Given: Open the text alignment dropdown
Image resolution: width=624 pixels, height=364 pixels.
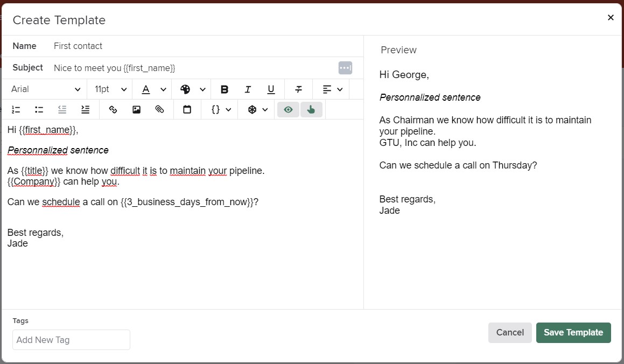Looking at the screenshot, I should tap(332, 89).
